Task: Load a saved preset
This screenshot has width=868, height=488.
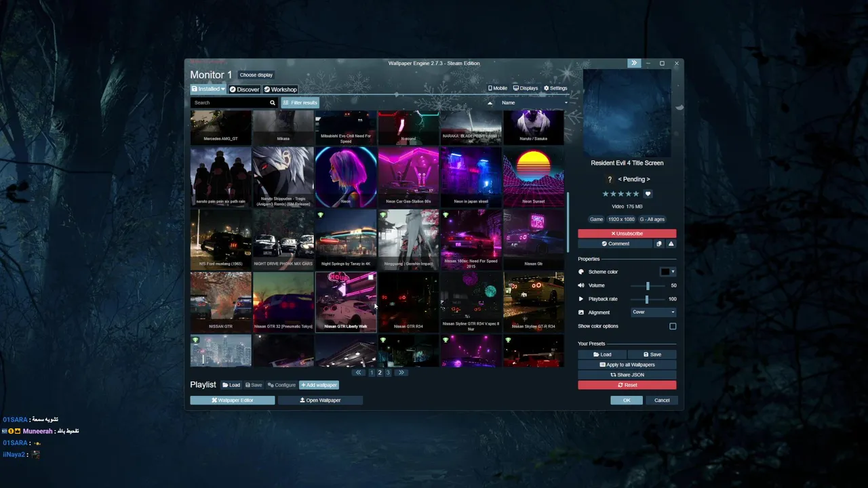Action: [602, 354]
